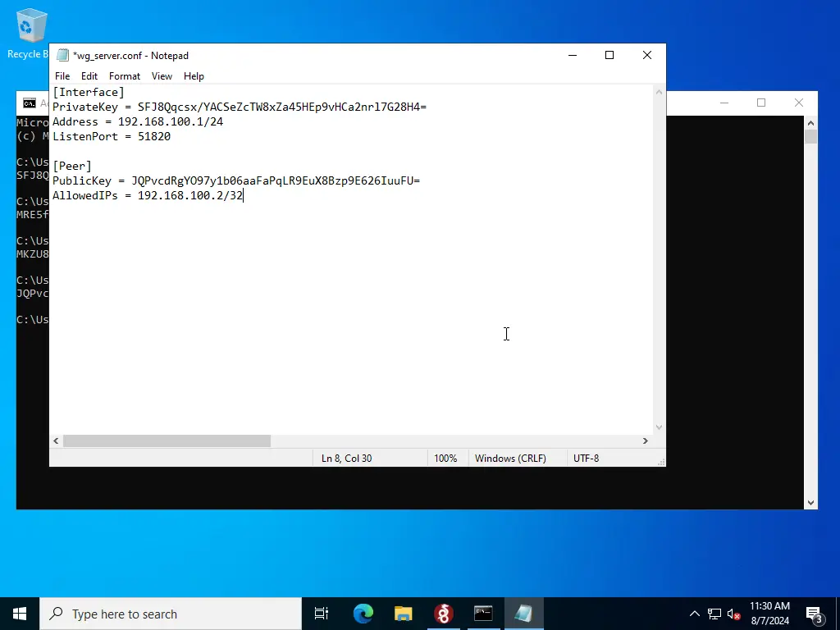Click the Notepad document icon in title bar

(x=62, y=55)
